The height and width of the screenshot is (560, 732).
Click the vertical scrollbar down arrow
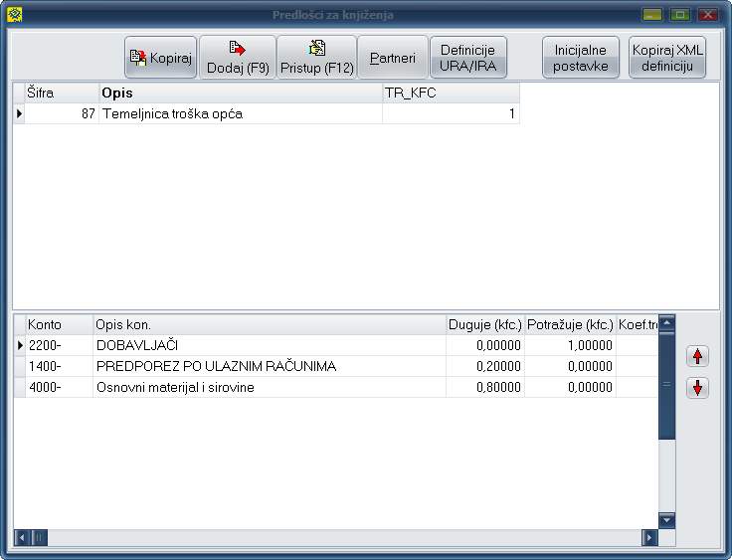click(666, 520)
